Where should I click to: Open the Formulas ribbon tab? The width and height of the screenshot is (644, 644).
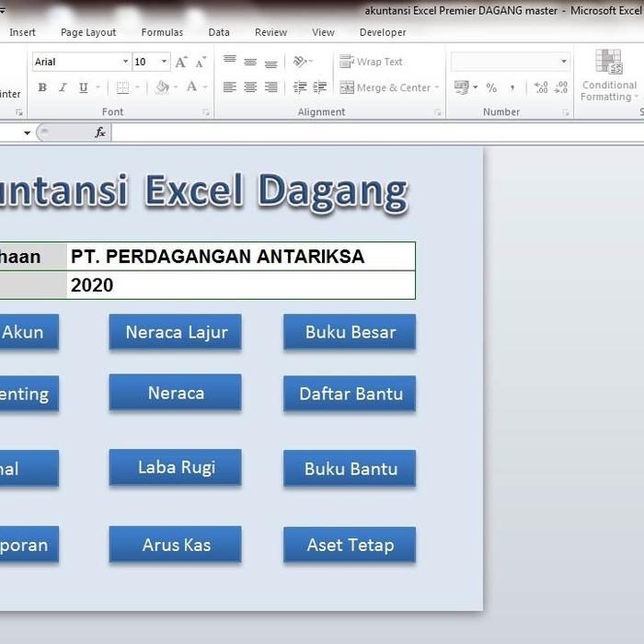click(162, 32)
